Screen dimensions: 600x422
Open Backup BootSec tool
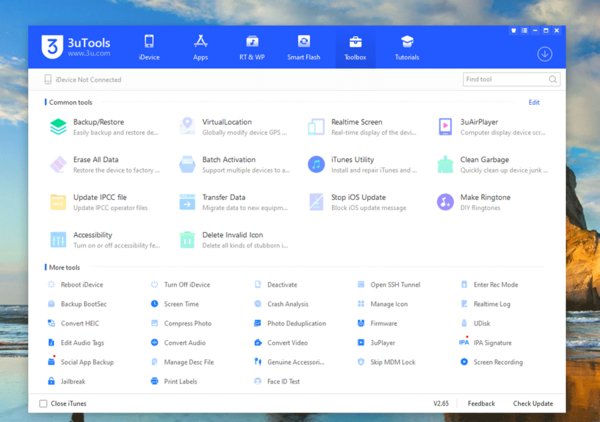point(77,304)
